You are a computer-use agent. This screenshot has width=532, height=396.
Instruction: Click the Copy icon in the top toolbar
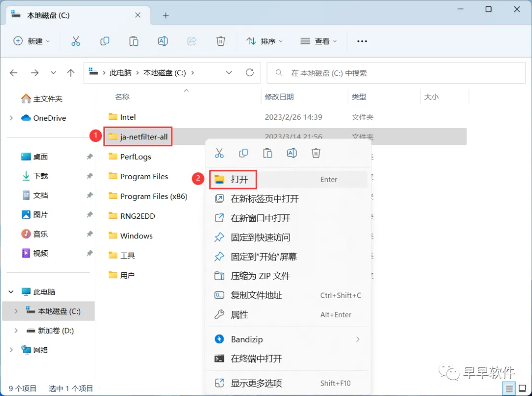point(105,41)
